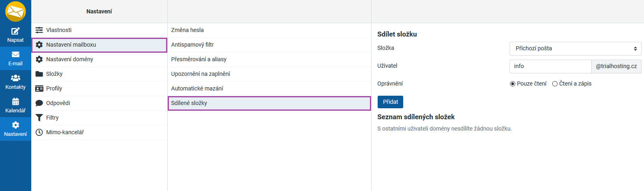Open Přesměrování a aliasy settings
Image resolution: width=644 pixels, height=191 pixels.
tap(199, 59)
